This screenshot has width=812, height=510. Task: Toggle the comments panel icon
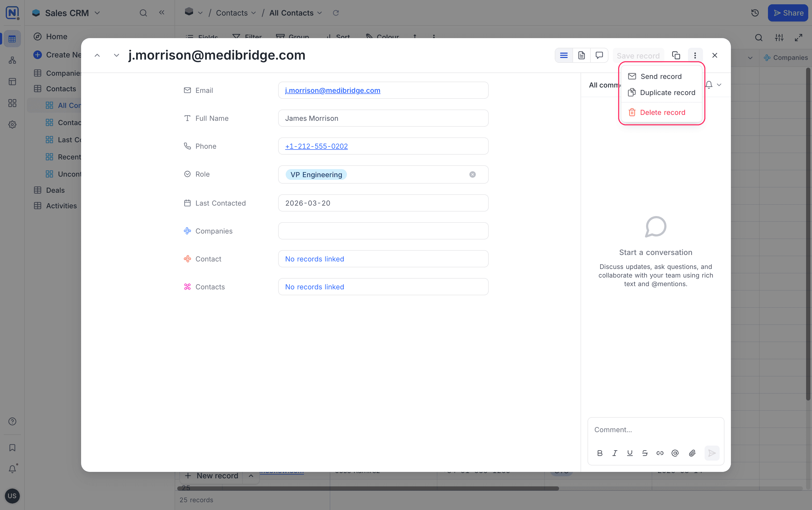click(x=599, y=56)
